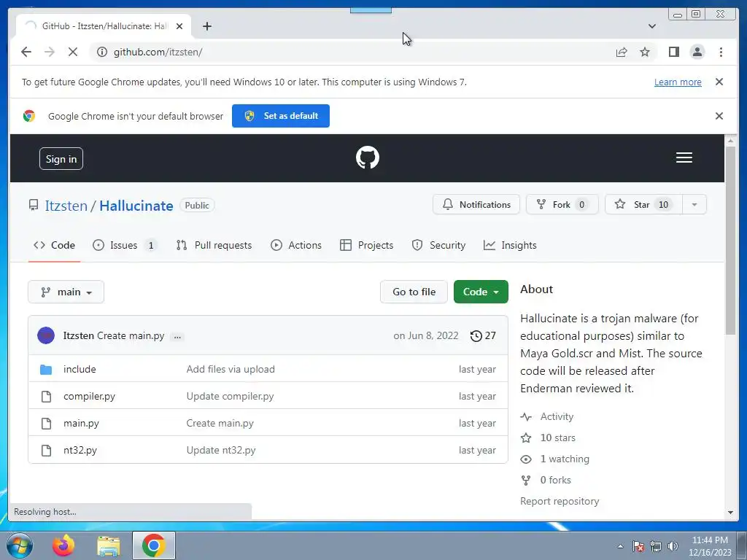747x560 pixels.
Task: Click the eye icon beside 1 watching
Action: click(526, 459)
